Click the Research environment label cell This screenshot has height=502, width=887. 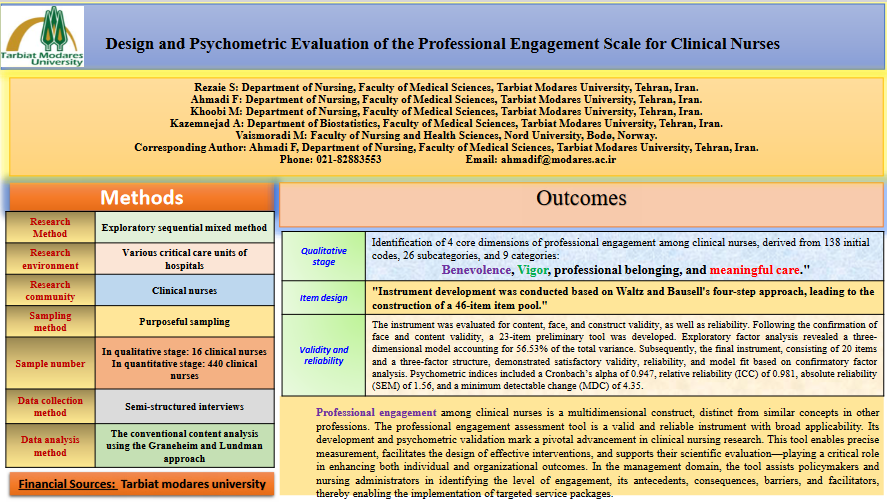[51, 259]
